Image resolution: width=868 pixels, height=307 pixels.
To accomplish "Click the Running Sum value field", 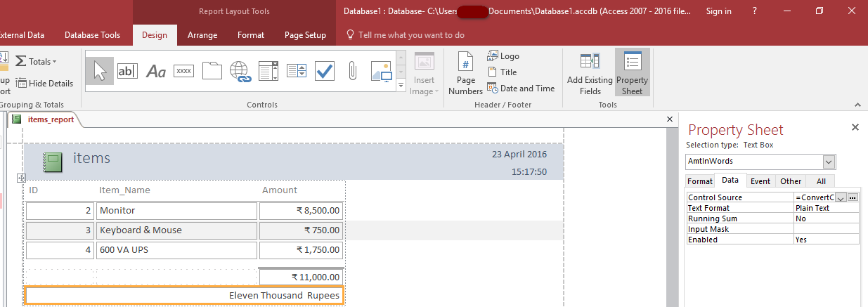I will (x=826, y=218).
